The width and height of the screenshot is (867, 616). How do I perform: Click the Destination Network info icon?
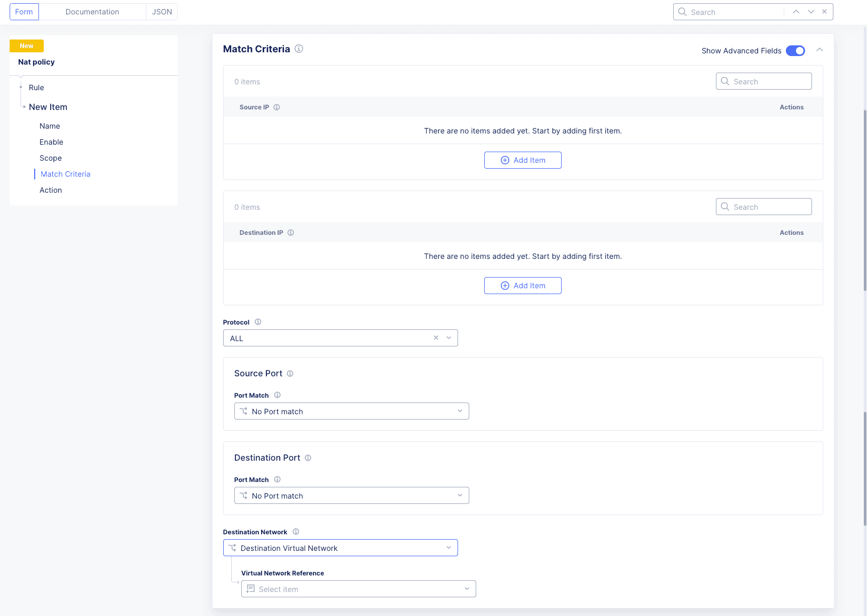(296, 532)
